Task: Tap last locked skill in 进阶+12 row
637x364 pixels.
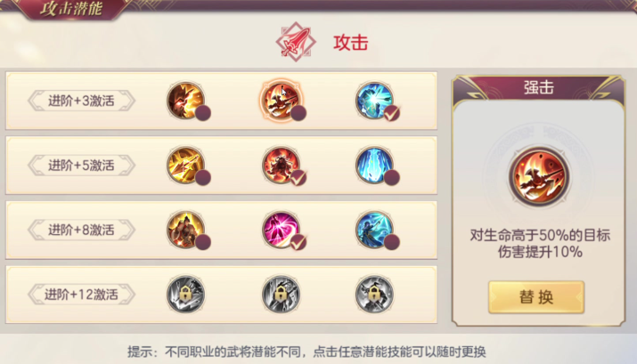Action: click(x=374, y=295)
